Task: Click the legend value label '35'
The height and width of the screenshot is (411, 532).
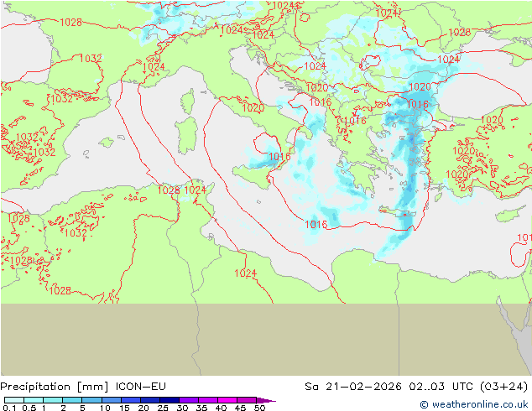Action: (x=201, y=408)
